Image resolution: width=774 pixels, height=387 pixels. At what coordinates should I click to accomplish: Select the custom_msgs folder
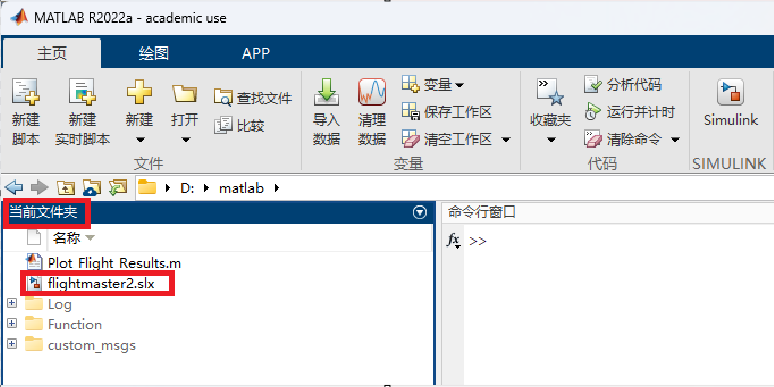(91, 346)
